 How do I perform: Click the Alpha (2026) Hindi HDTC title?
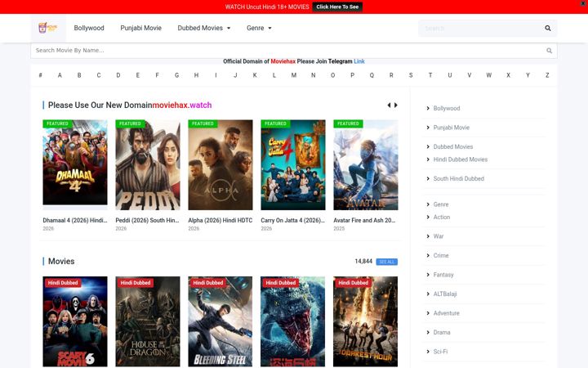coord(220,221)
